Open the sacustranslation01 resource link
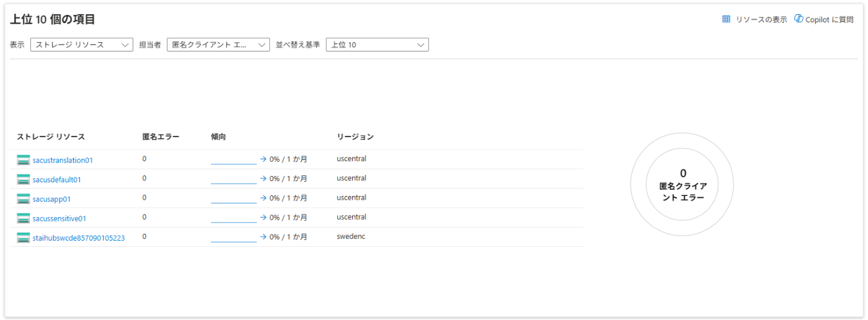This screenshot has width=868, height=320. point(63,160)
